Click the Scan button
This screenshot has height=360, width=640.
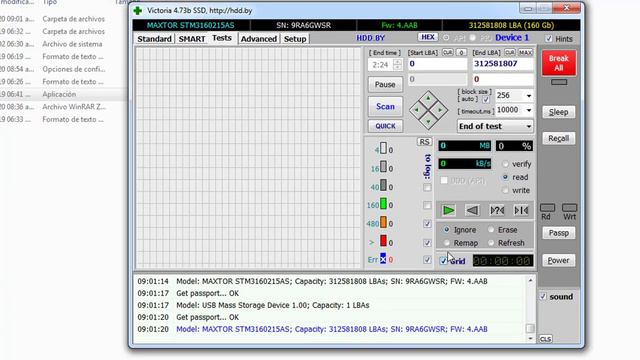(385, 107)
